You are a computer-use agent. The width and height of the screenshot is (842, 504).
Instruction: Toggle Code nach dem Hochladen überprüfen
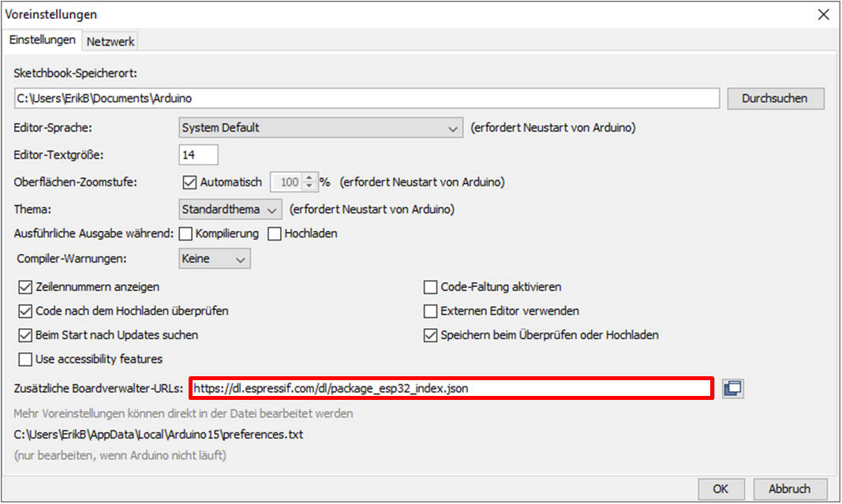click(x=24, y=311)
